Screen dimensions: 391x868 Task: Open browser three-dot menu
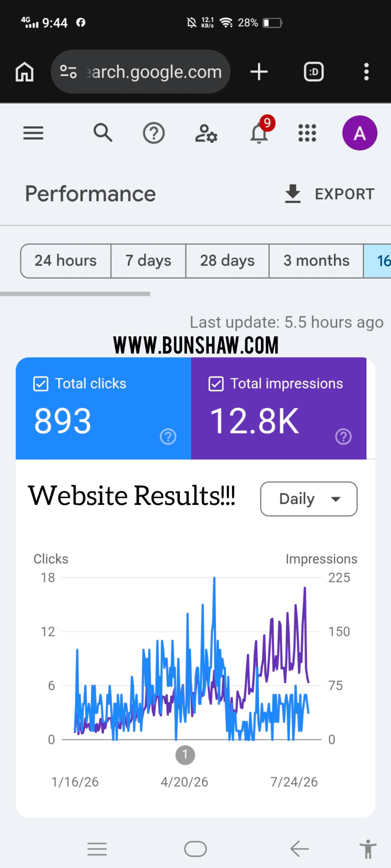click(x=367, y=72)
